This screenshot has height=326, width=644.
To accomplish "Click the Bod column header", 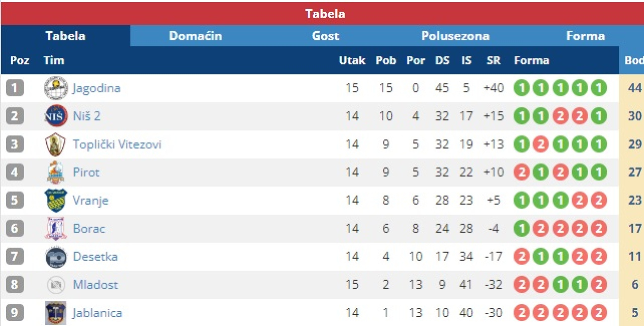I will (x=633, y=60).
